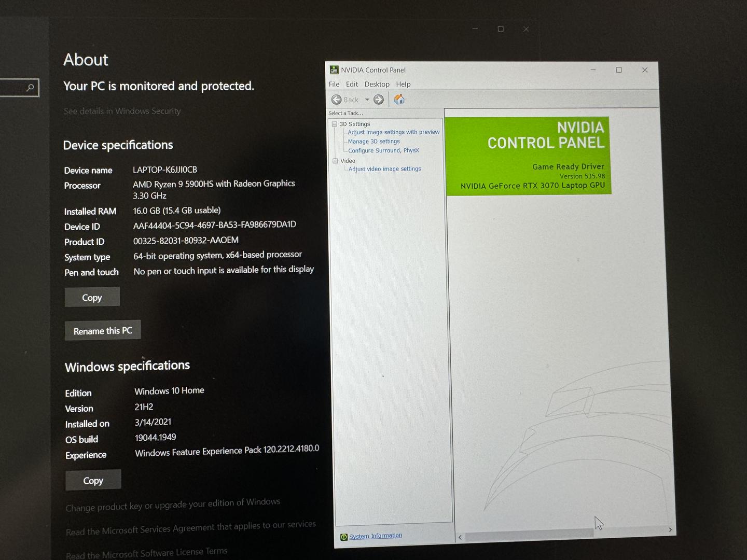Click the Installed on date 3/14/2021
The image size is (747, 560).
pyautogui.click(x=153, y=422)
